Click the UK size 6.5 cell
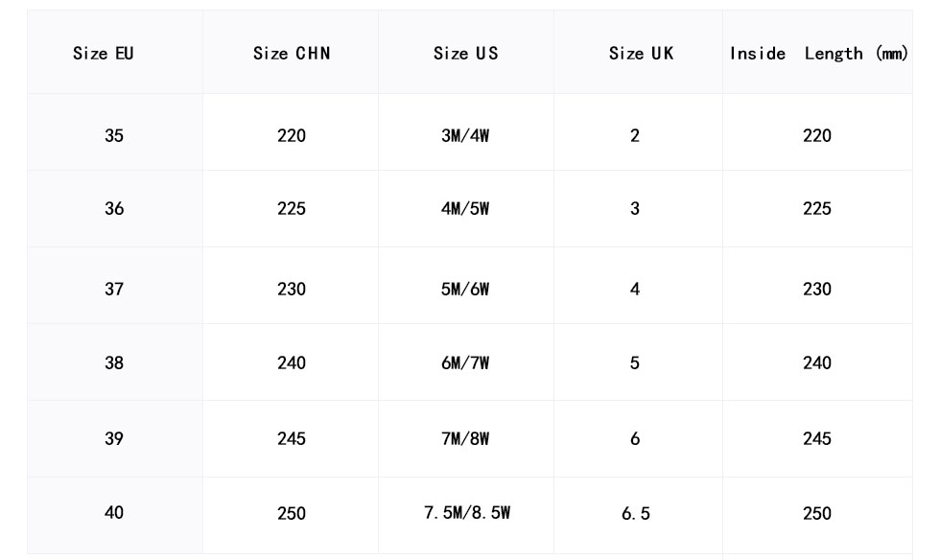Image resolution: width=940 pixels, height=560 pixels. (635, 514)
